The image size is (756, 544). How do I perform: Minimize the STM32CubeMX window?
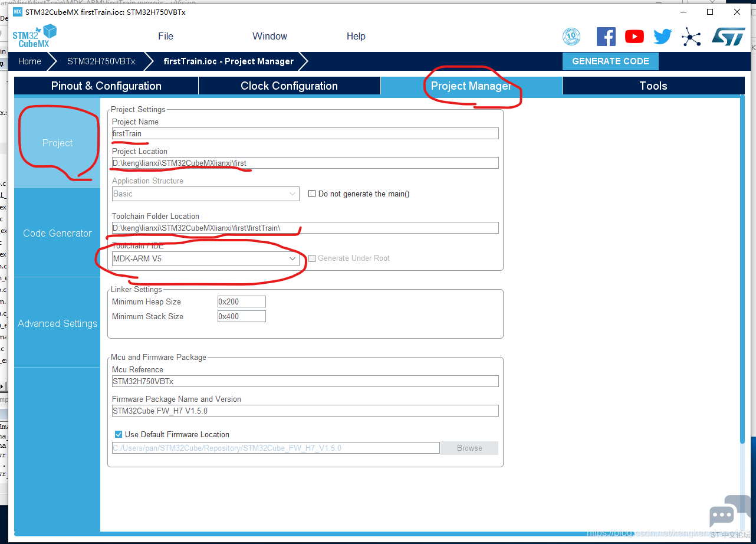point(683,12)
